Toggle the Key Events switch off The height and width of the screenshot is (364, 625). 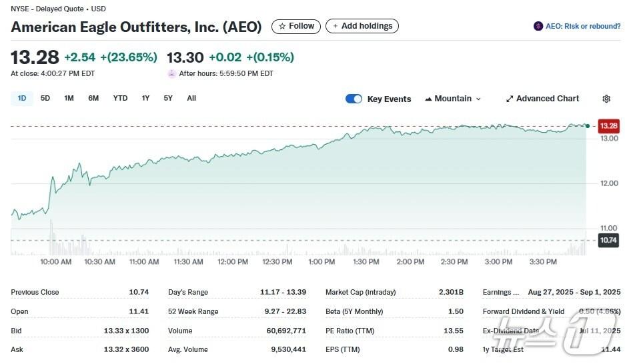pos(354,99)
